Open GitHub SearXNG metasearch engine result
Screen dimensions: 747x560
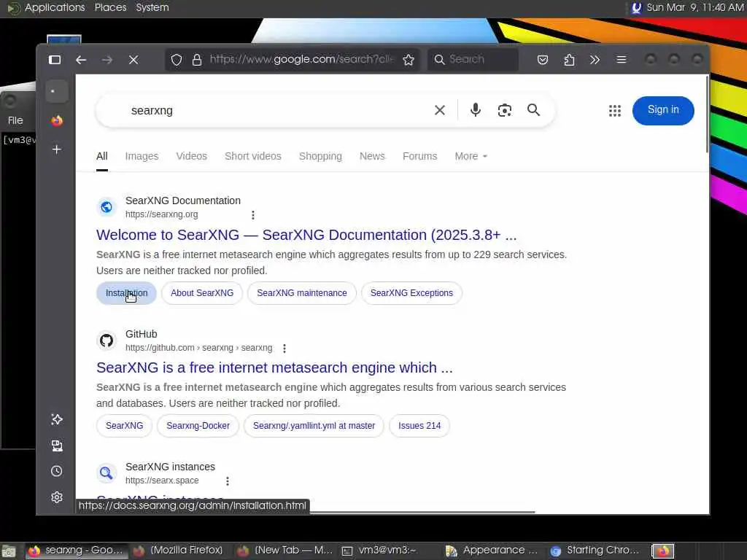[274, 367]
